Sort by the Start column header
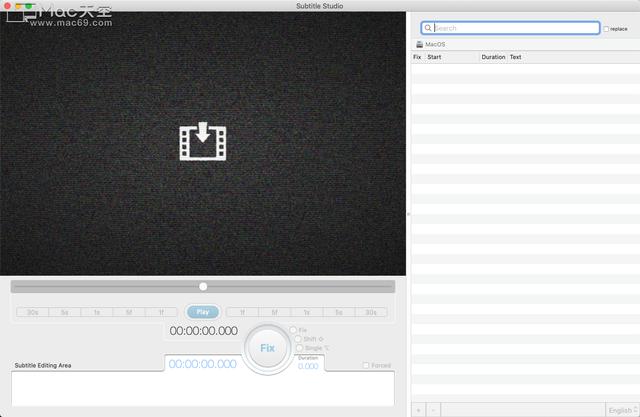 tap(452, 57)
